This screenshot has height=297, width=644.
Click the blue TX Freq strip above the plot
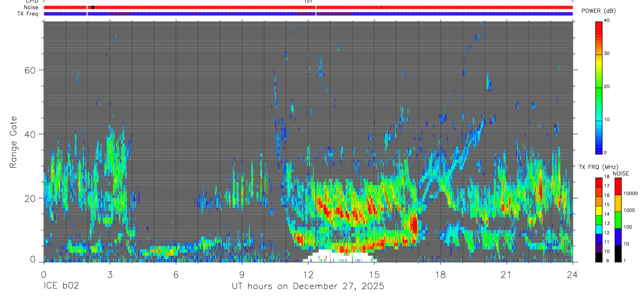(308, 14)
